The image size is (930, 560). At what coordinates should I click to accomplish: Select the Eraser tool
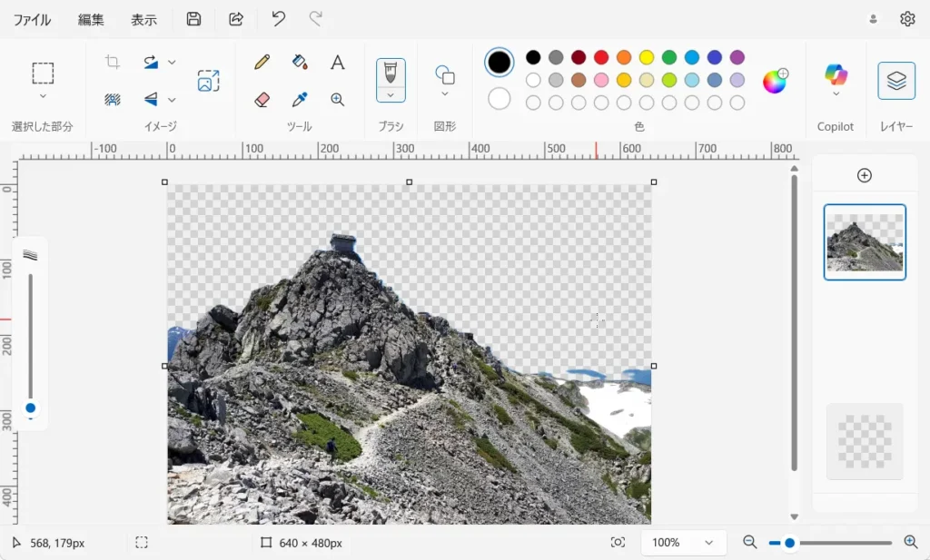[262, 99]
